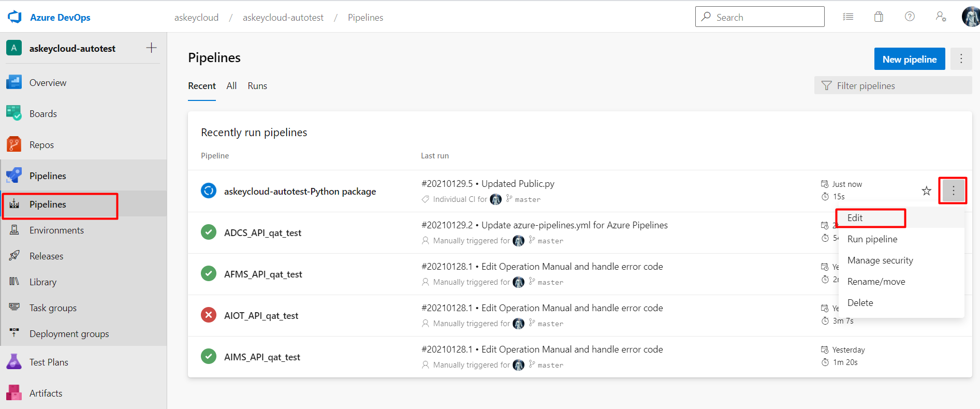Choose Edit from the context menu
This screenshot has width=980, height=409.
(x=855, y=218)
